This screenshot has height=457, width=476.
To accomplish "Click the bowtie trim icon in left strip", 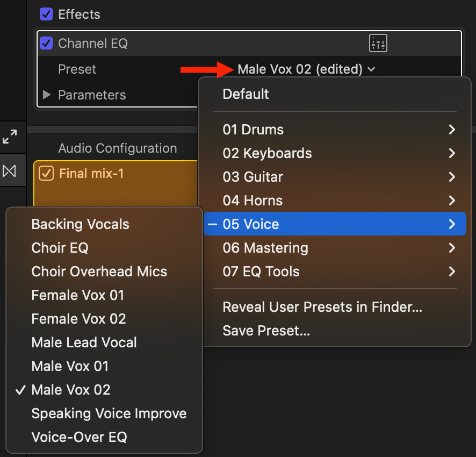I will tap(10, 171).
